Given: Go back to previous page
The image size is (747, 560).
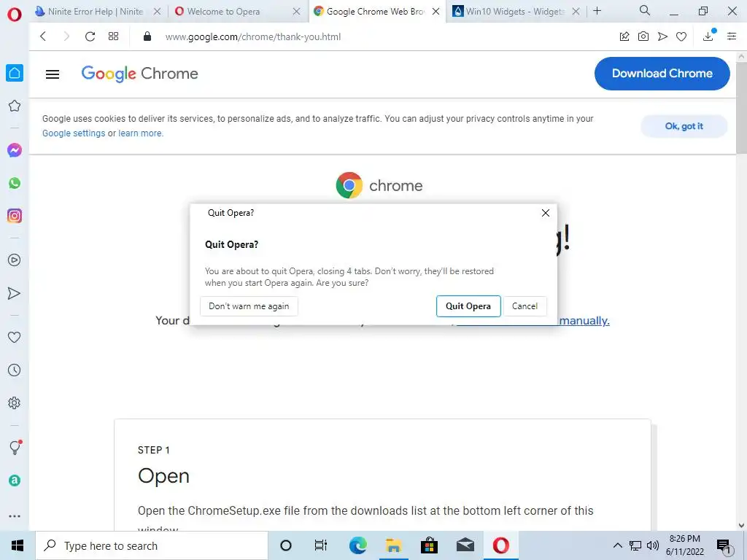Looking at the screenshot, I should (x=43, y=36).
